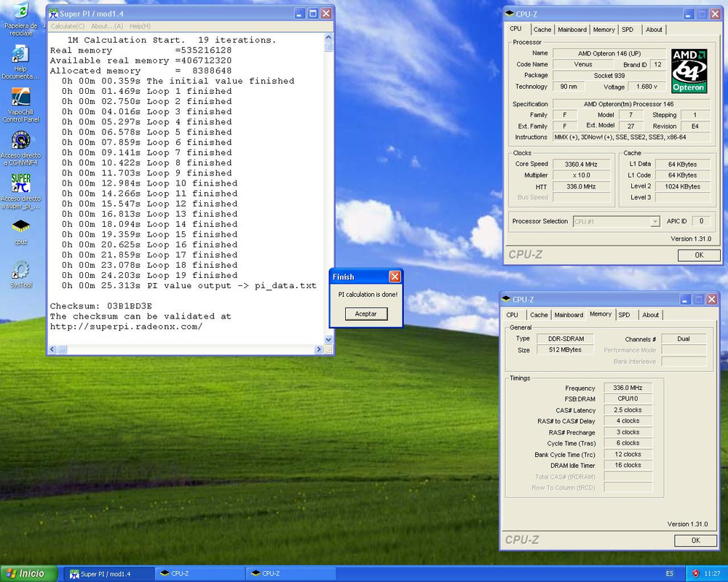Launch VapoChill Control Panel desktop icon
The height and width of the screenshot is (582, 728).
tap(20, 105)
